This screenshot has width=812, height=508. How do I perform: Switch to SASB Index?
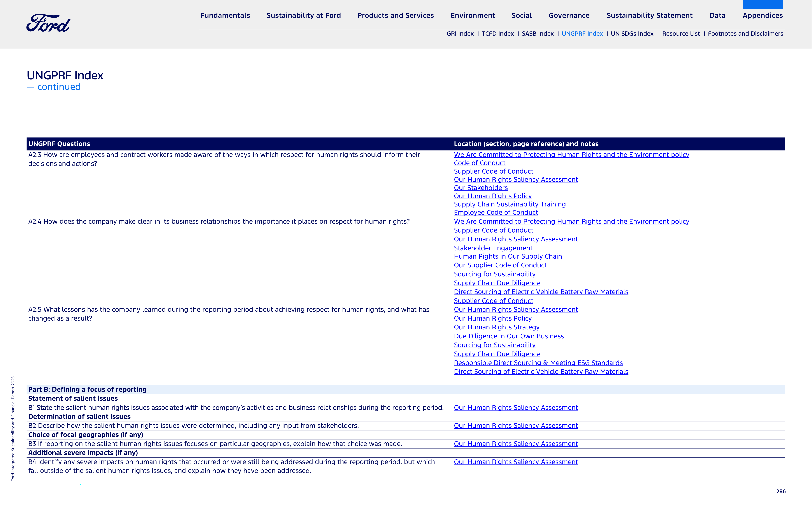point(537,34)
